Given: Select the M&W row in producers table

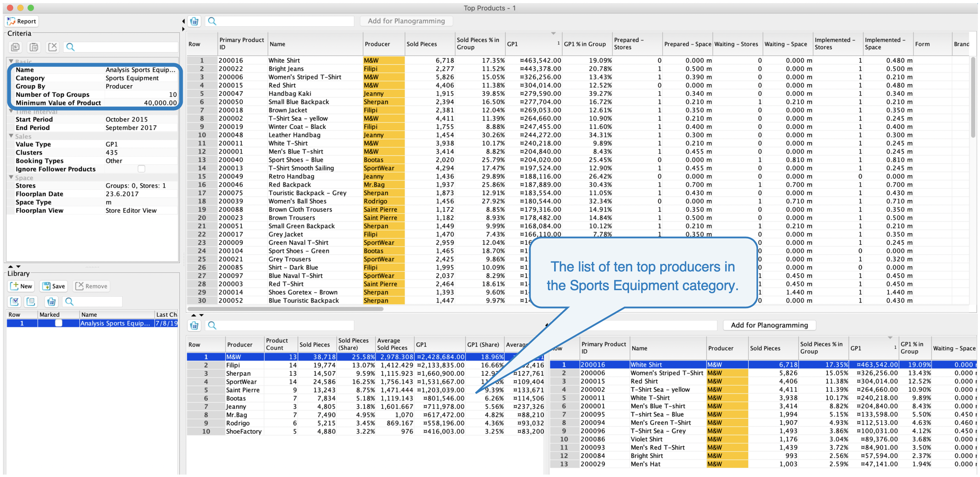Looking at the screenshot, I should [x=365, y=357].
